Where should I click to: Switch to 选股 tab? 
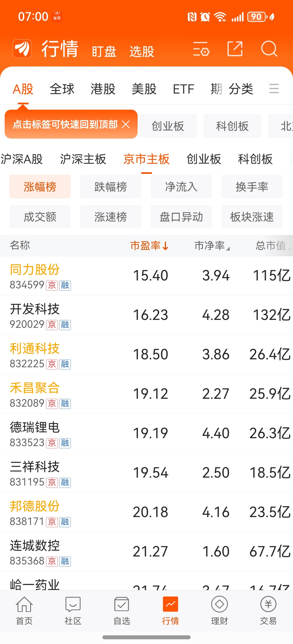click(x=142, y=52)
